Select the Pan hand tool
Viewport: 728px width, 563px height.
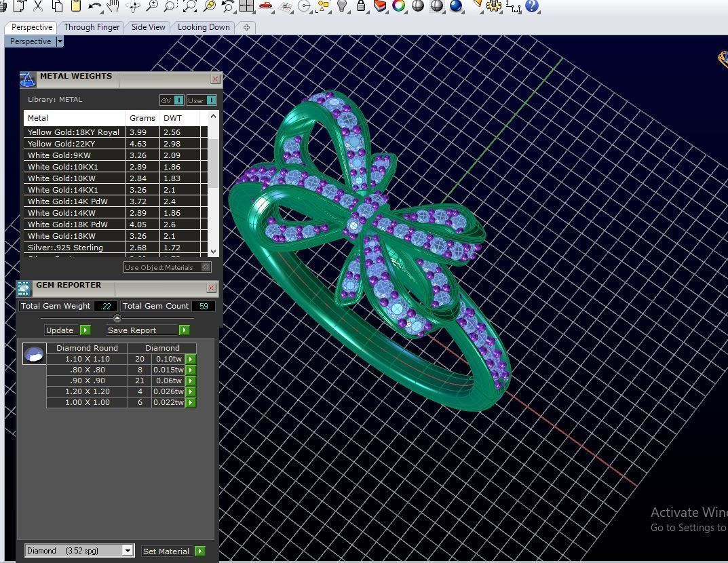point(113,6)
